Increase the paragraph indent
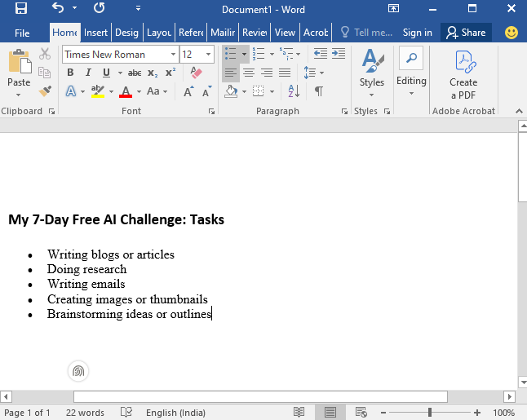This screenshot has height=420, width=527. 339,54
